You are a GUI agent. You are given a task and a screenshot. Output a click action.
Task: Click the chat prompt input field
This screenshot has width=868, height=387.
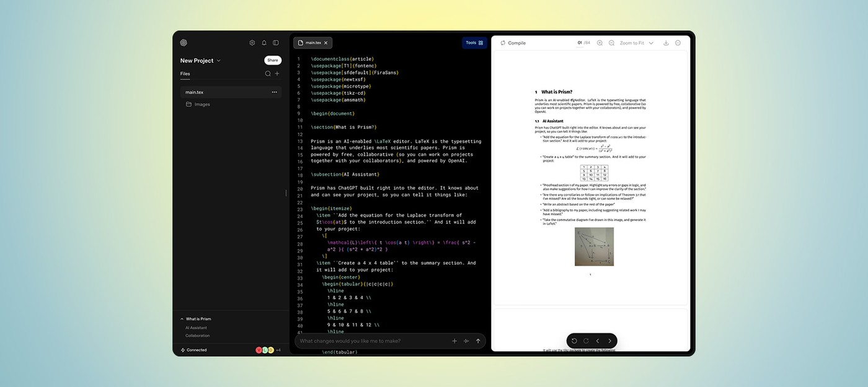(372, 341)
